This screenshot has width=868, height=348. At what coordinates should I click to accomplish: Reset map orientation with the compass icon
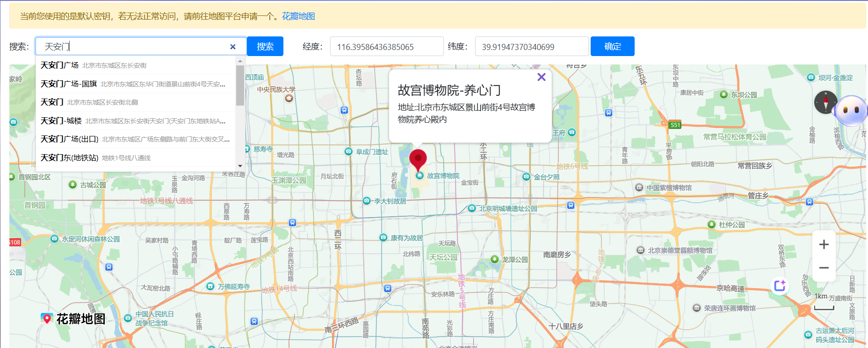[x=825, y=102]
